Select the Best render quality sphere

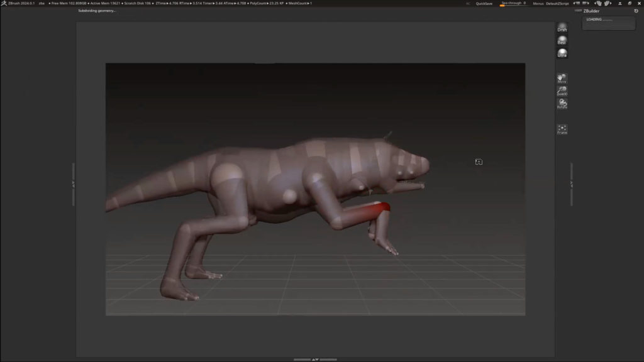(x=562, y=40)
